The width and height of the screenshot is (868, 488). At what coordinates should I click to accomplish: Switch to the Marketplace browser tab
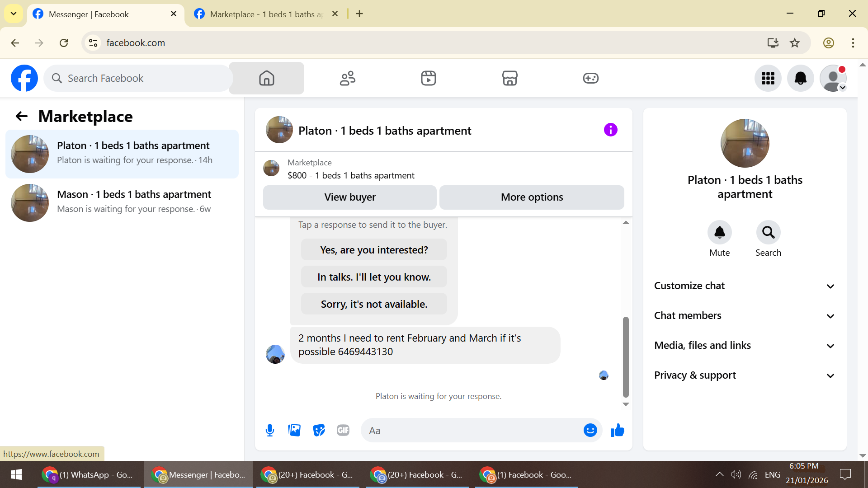pos(266,14)
